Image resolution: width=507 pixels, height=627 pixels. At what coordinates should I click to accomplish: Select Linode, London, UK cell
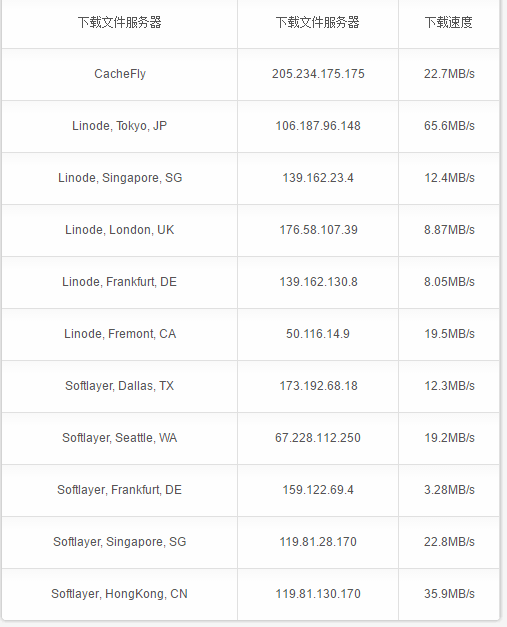point(120,230)
